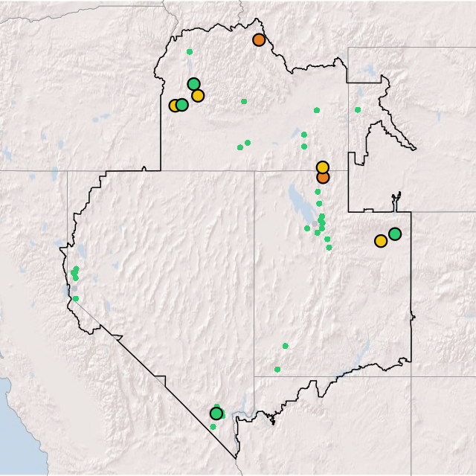Viewport: 476px width, 476px height.
Task: Pick the upper of the two isolated dots above the southern boundary
Action: (x=285, y=346)
